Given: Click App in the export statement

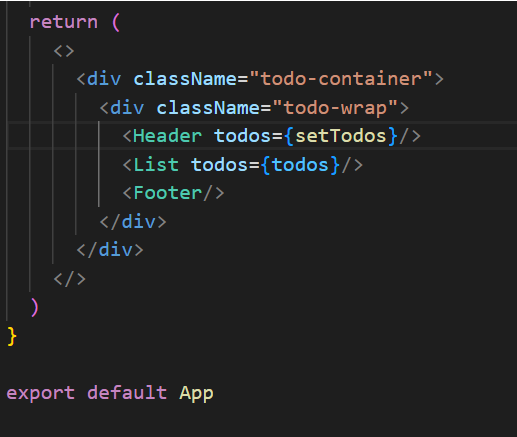Looking at the screenshot, I should (196, 394).
